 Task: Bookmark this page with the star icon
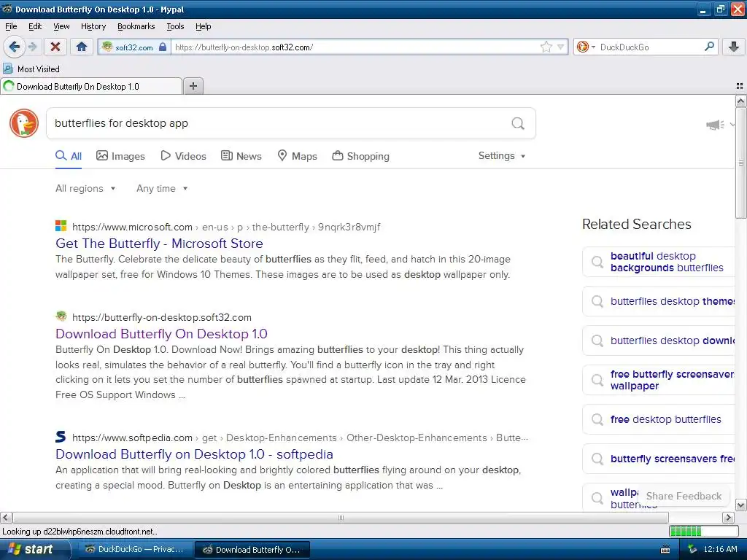pyautogui.click(x=546, y=47)
